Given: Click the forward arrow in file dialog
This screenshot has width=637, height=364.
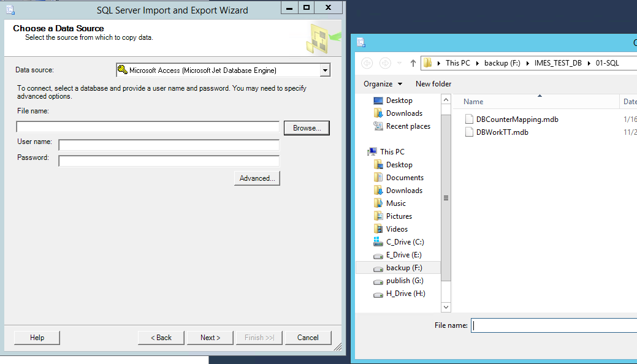Looking at the screenshot, I should pos(385,63).
